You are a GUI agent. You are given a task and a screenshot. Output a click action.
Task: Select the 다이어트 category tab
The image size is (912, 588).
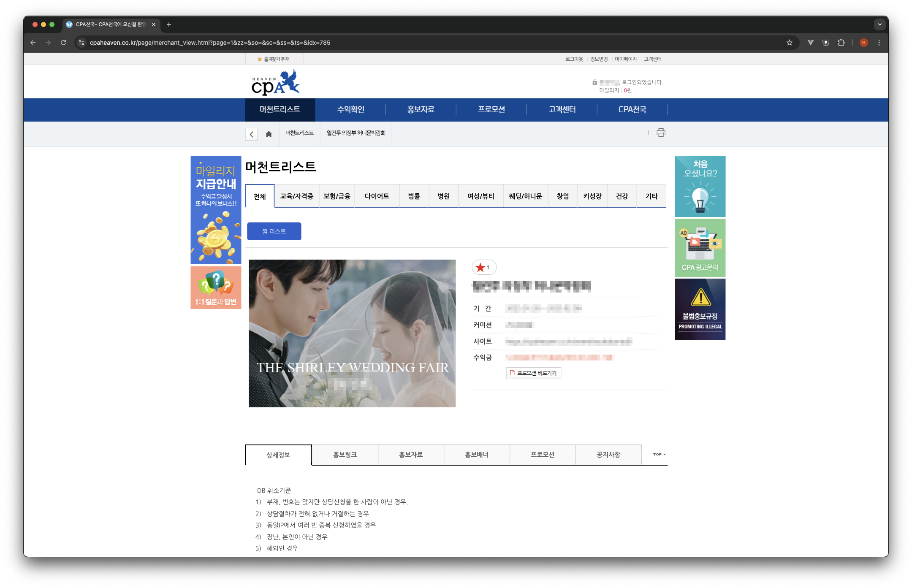click(377, 196)
